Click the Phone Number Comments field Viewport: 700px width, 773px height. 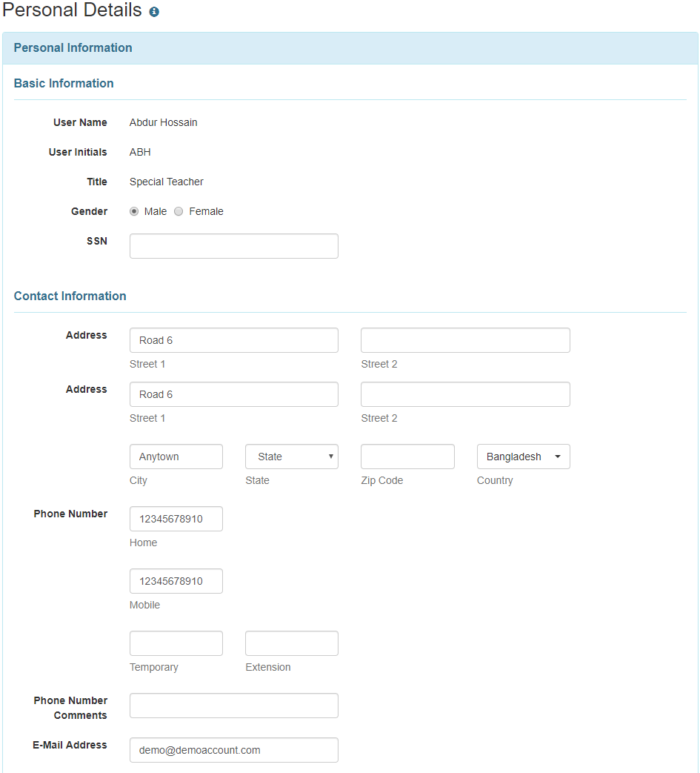pyautogui.click(x=234, y=706)
